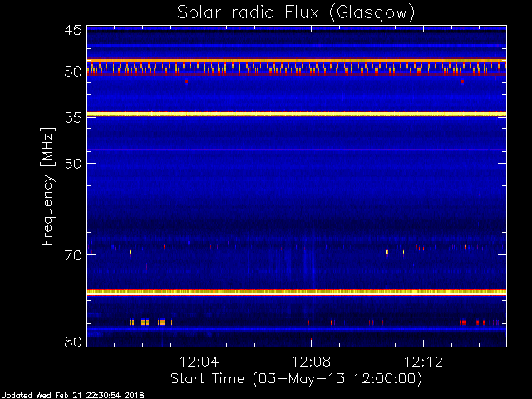Click the 70 MHz frequency tick label
This screenshot has width=532, height=399.
[72, 254]
